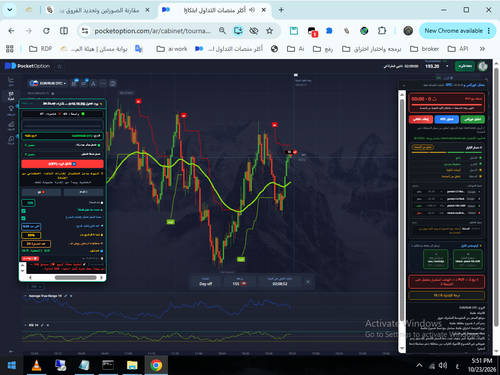This screenshot has width=500, height=375.
Task: Open the H5 timeframe dropdown below left panel
Action: tap(36, 286)
